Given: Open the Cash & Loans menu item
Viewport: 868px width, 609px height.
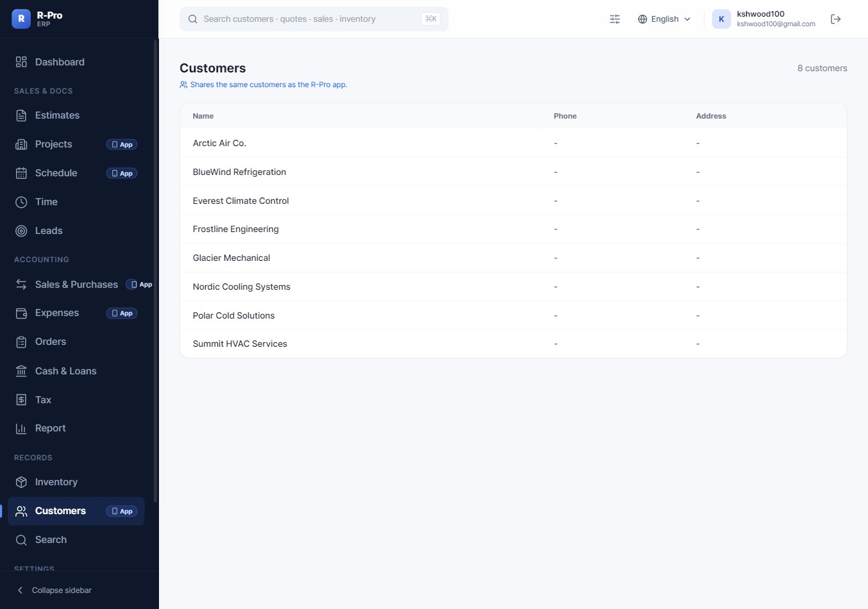Looking at the screenshot, I should pyautogui.click(x=76, y=371).
